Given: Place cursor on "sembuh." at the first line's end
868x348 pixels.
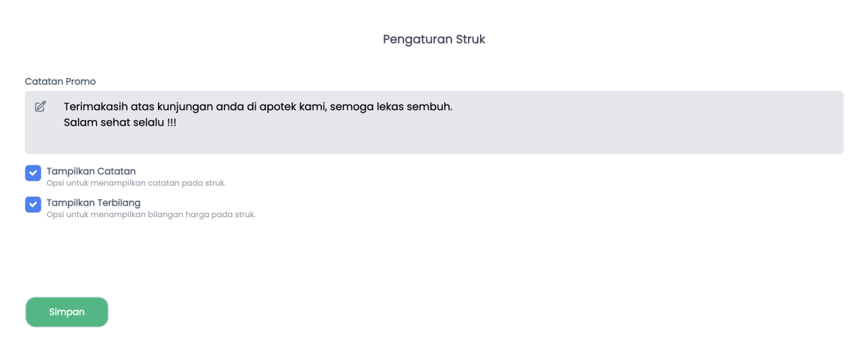Looking at the screenshot, I should click(x=430, y=107).
